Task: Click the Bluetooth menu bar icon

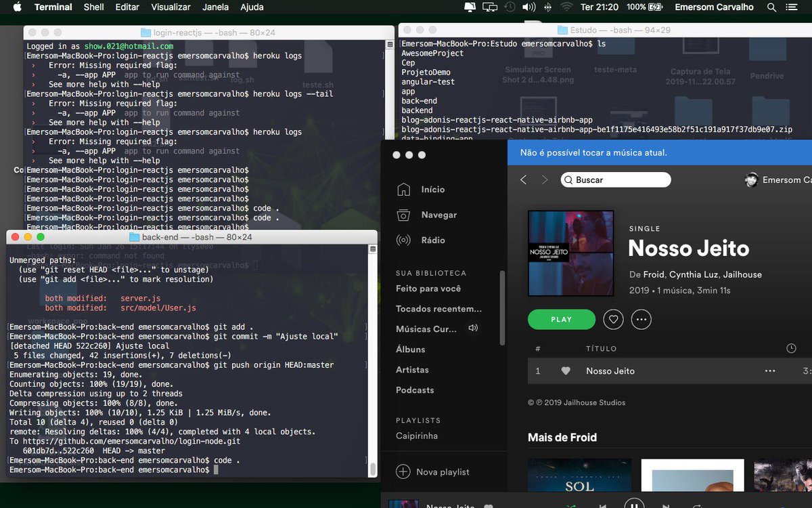Action: pos(548,7)
